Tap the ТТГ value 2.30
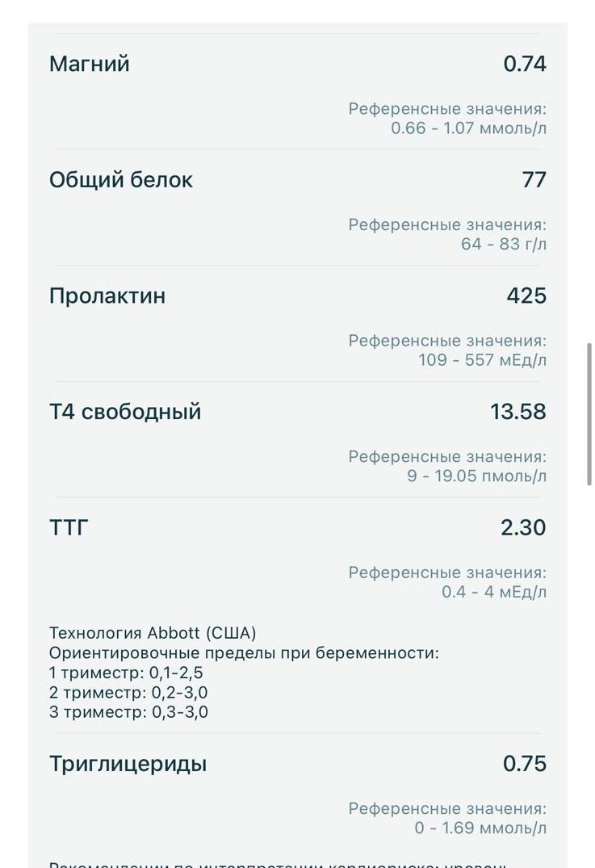 523,527
